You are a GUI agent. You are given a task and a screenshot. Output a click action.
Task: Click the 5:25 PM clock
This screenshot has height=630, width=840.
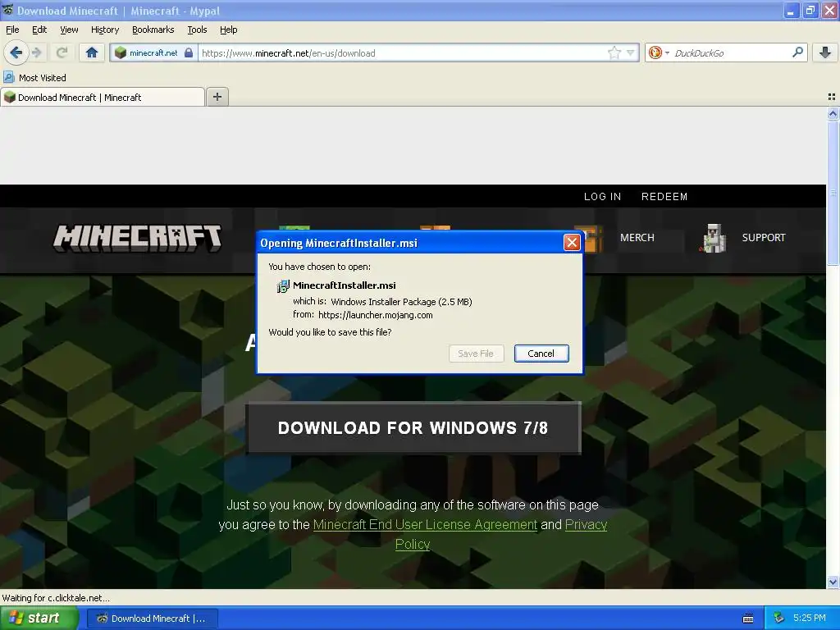pos(809,618)
